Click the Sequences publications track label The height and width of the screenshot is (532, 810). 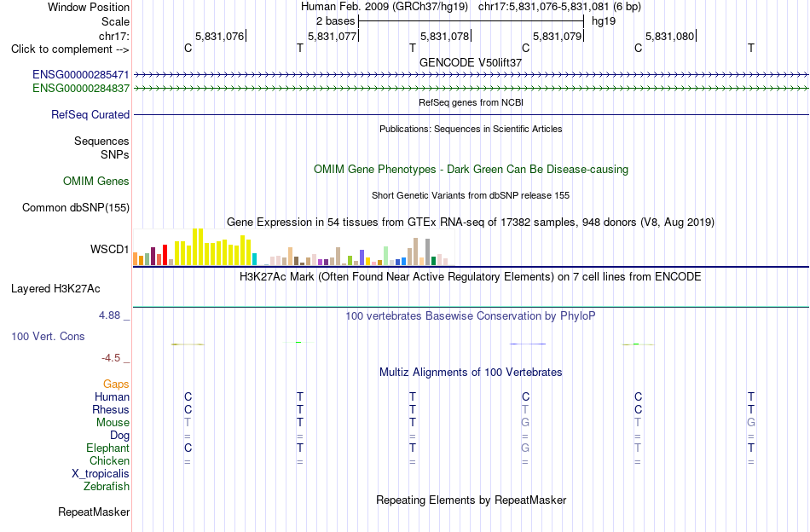[101, 141]
